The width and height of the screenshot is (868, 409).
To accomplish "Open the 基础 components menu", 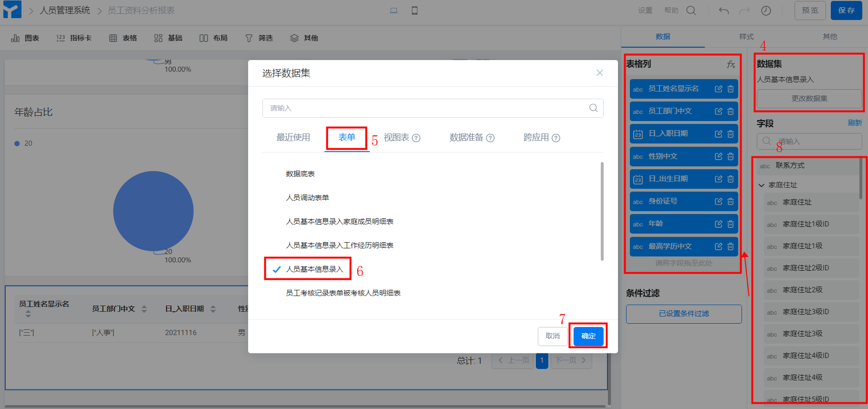I will [168, 38].
